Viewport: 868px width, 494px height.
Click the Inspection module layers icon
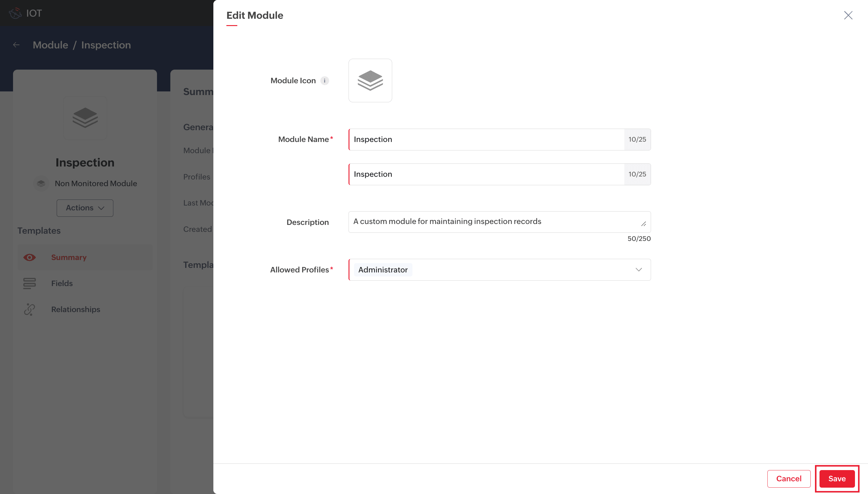85,118
